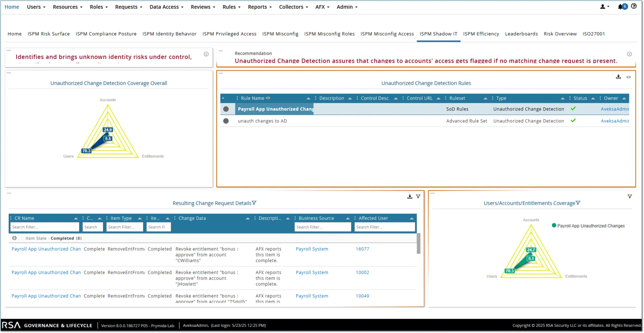Switch to ISPM Identity Behavior tab
This screenshot has width=644, height=333.
(x=169, y=34)
